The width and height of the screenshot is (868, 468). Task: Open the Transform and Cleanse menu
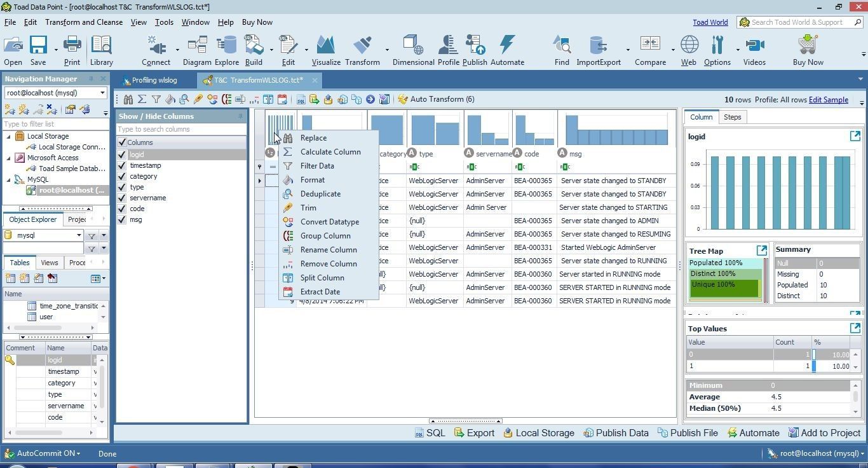(84, 22)
